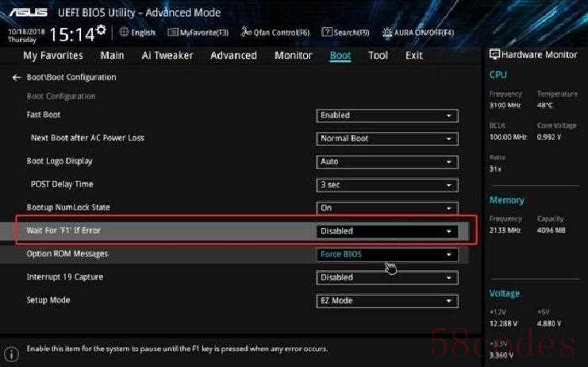Open the Exit tab
588x367 pixels.
click(414, 56)
